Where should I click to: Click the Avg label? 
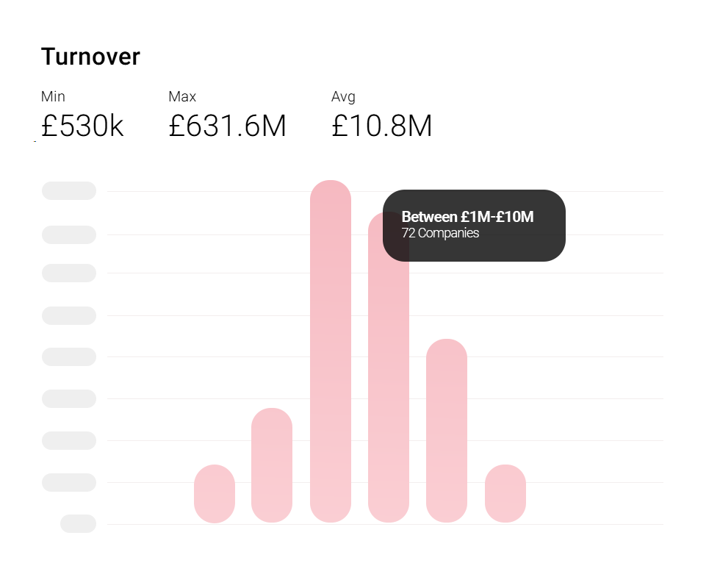[x=343, y=96]
